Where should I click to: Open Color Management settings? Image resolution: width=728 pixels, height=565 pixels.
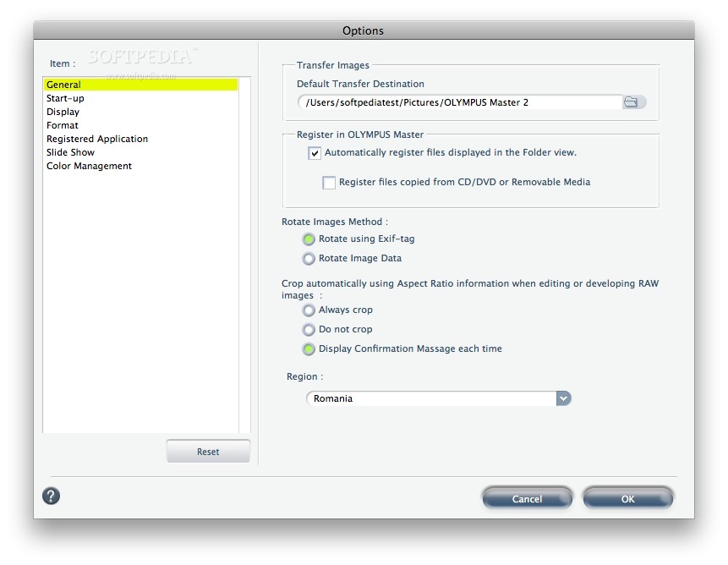tap(89, 165)
